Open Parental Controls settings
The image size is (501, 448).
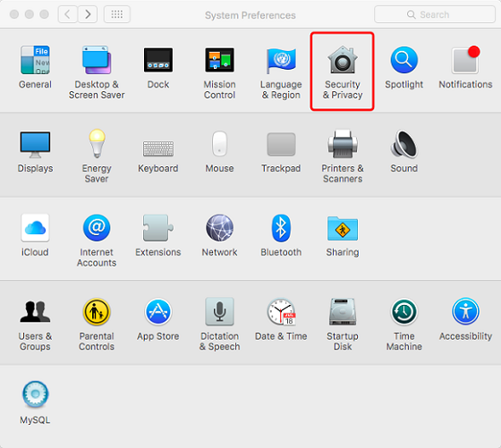tap(97, 324)
